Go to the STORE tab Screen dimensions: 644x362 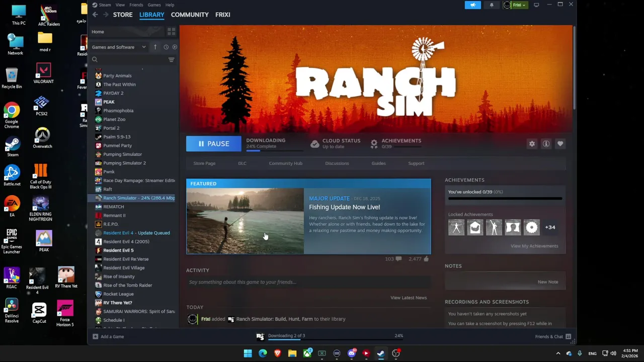tap(123, 15)
